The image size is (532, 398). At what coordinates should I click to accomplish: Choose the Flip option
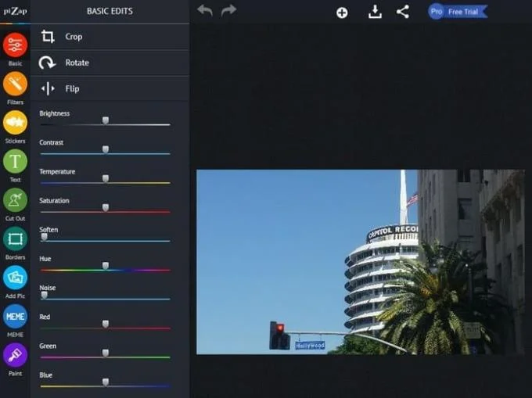[x=110, y=89]
